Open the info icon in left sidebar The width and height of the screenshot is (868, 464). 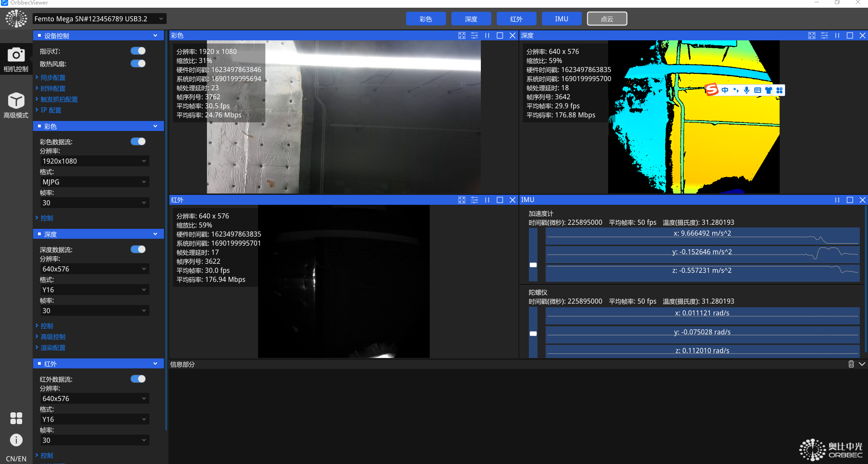tap(16, 440)
